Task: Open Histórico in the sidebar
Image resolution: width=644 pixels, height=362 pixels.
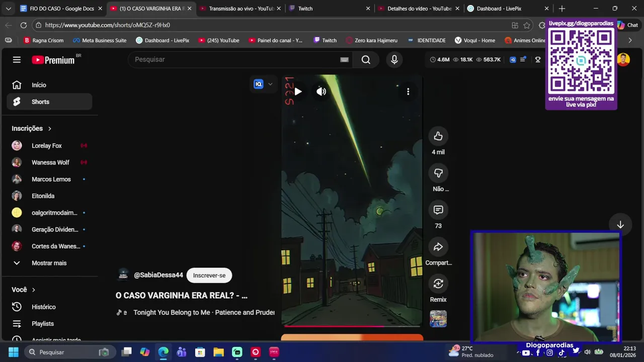Action: [49, 307]
